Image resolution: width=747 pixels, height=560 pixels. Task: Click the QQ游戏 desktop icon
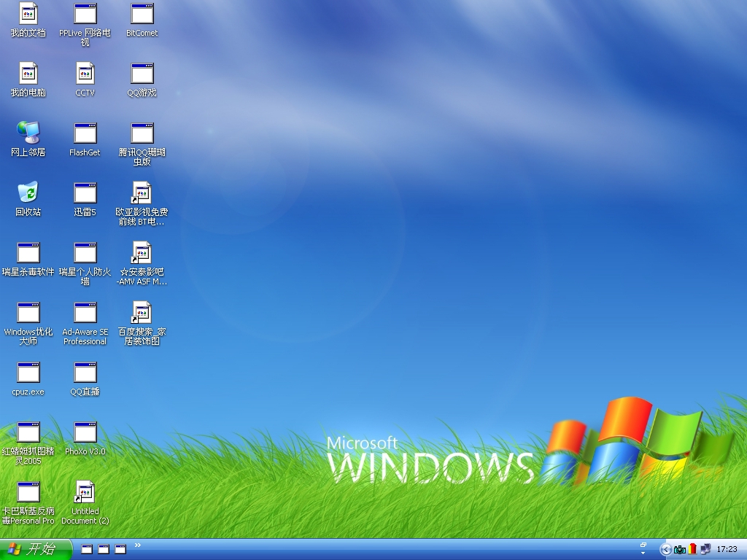[x=142, y=74]
